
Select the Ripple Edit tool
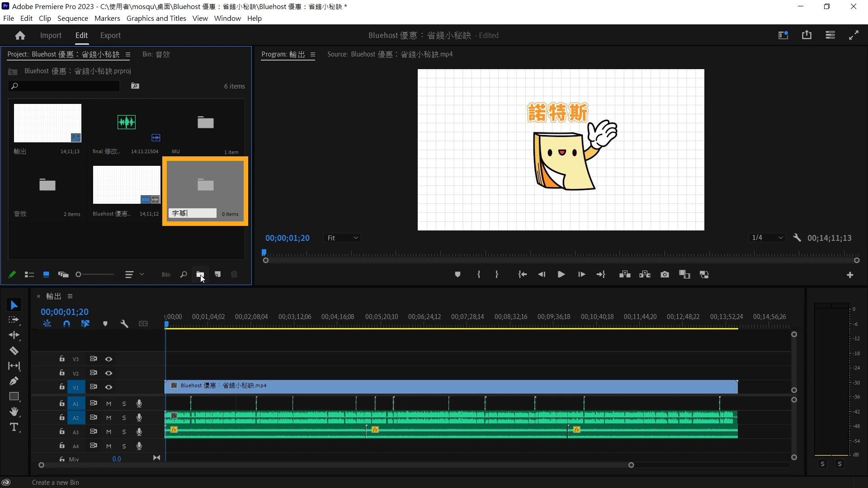(14, 335)
